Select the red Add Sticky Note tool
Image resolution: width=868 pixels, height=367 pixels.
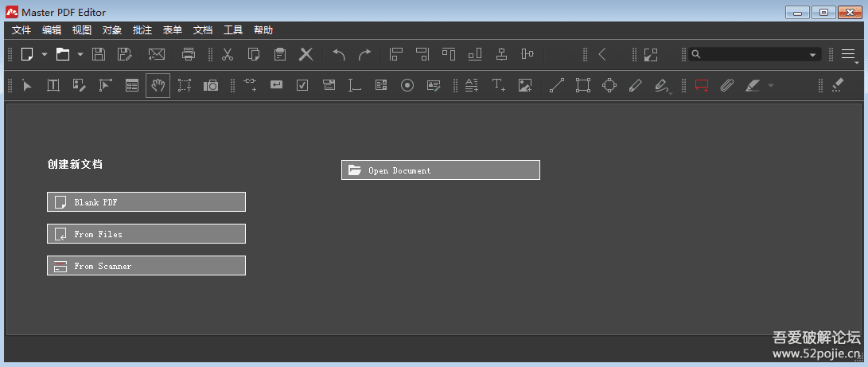click(x=701, y=85)
